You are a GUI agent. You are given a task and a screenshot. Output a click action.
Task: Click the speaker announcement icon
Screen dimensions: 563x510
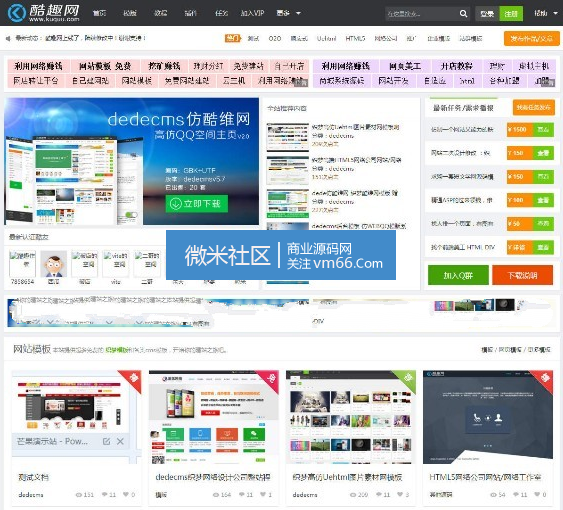click(x=8, y=38)
